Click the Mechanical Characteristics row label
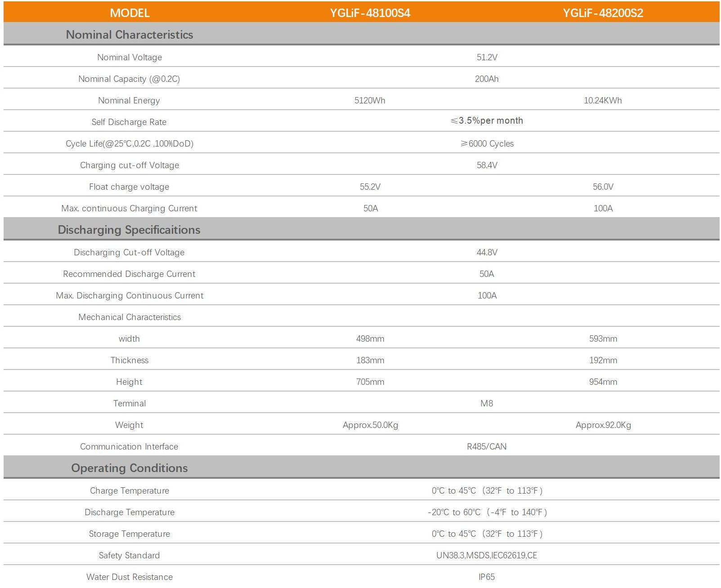This screenshot has width=721, height=588. (130, 317)
